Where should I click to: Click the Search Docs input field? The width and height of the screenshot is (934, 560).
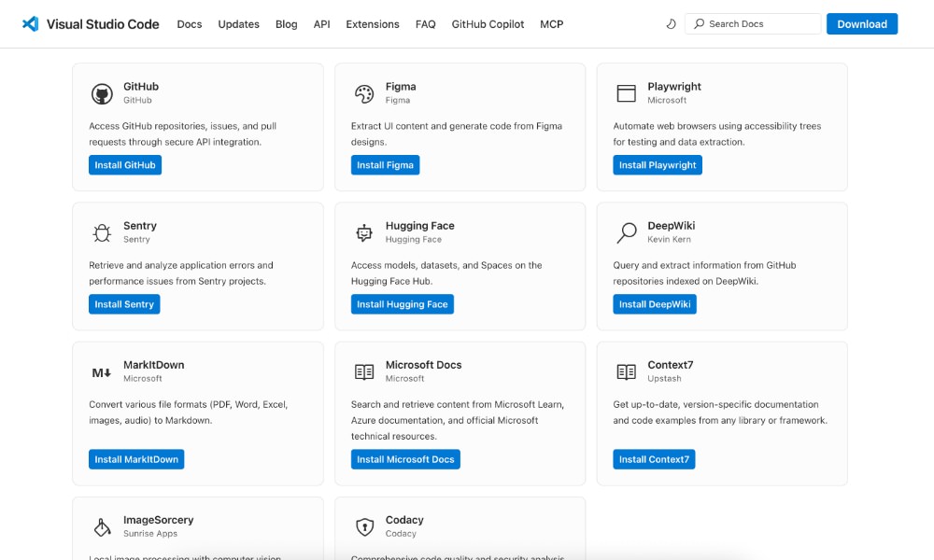[752, 23]
